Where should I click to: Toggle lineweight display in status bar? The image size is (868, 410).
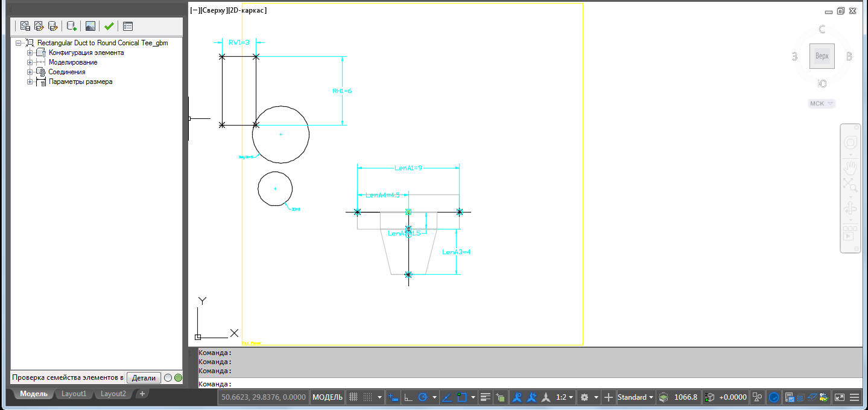[x=486, y=397]
